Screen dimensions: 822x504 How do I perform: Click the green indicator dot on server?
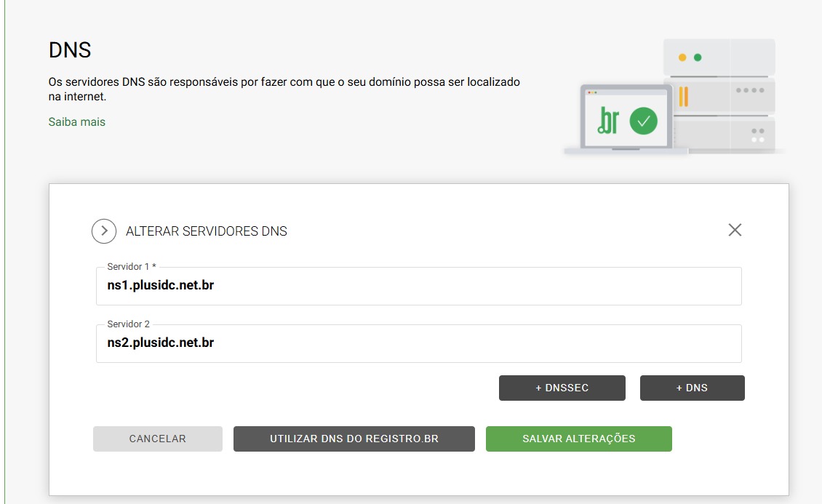coord(698,57)
